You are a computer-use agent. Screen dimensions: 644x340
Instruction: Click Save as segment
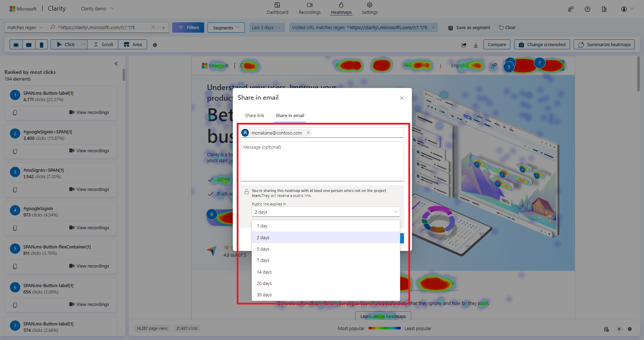tap(469, 27)
